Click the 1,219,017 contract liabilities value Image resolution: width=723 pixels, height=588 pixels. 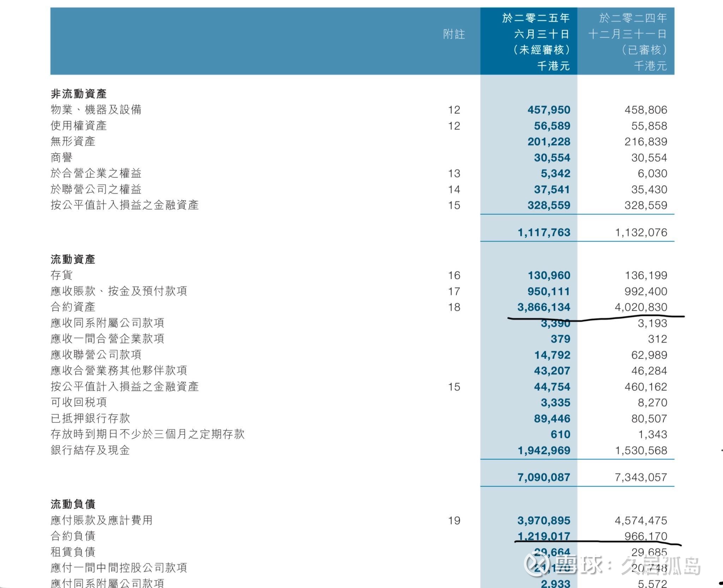[x=544, y=536]
